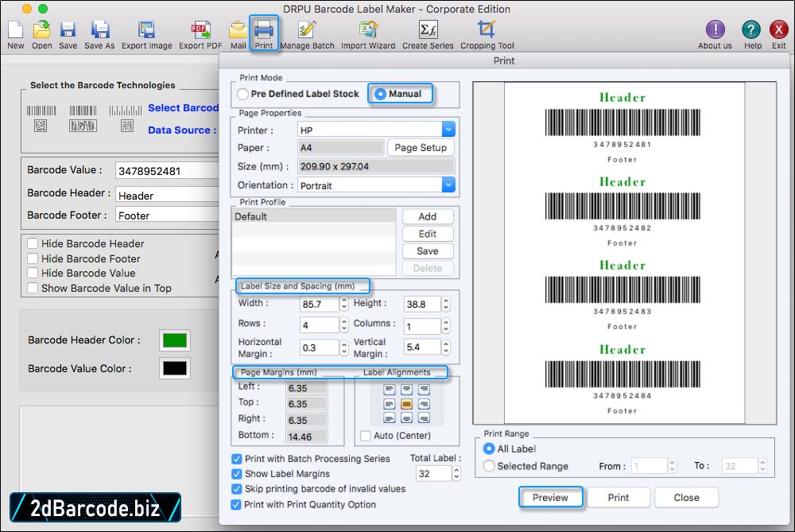The height and width of the screenshot is (532, 795).
Task: Click the Export Image icon
Action: click(146, 30)
